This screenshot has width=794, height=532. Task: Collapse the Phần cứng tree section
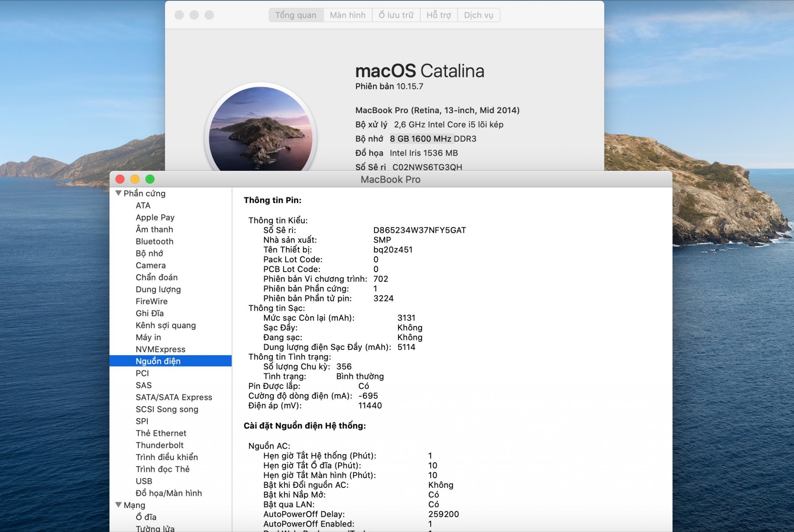click(x=119, y=193)
